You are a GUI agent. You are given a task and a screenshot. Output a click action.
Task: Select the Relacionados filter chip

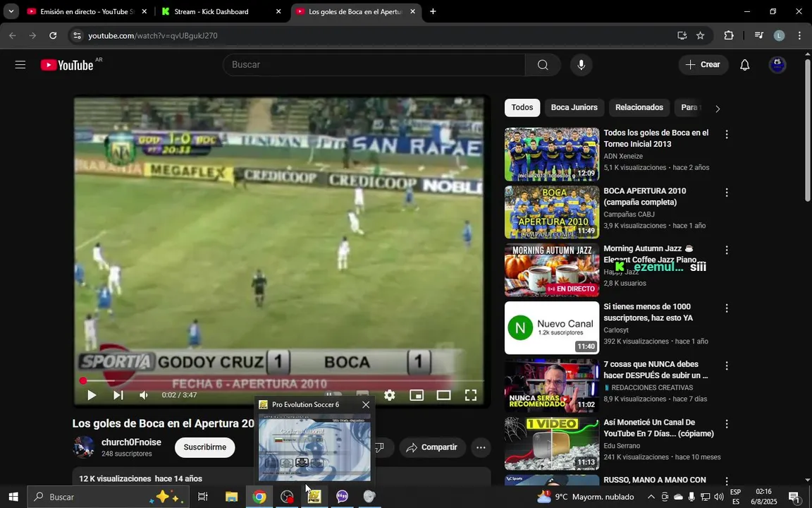coord(639,107)
